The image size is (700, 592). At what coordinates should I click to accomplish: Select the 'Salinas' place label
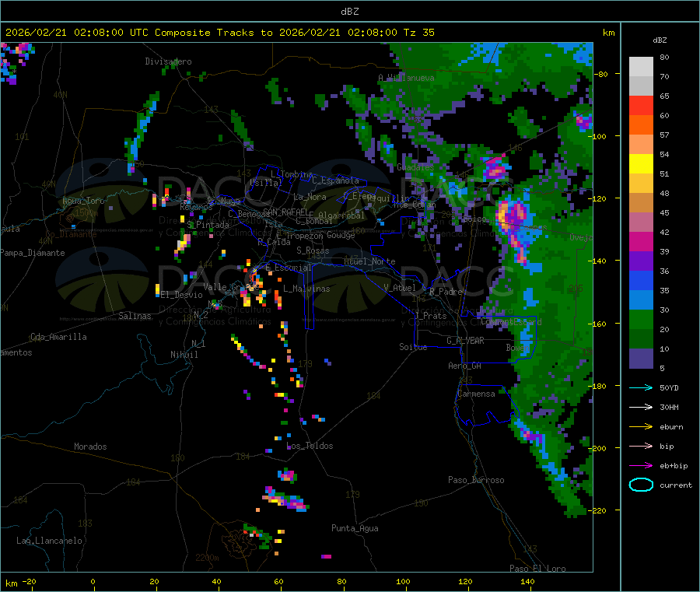point(135,316)
